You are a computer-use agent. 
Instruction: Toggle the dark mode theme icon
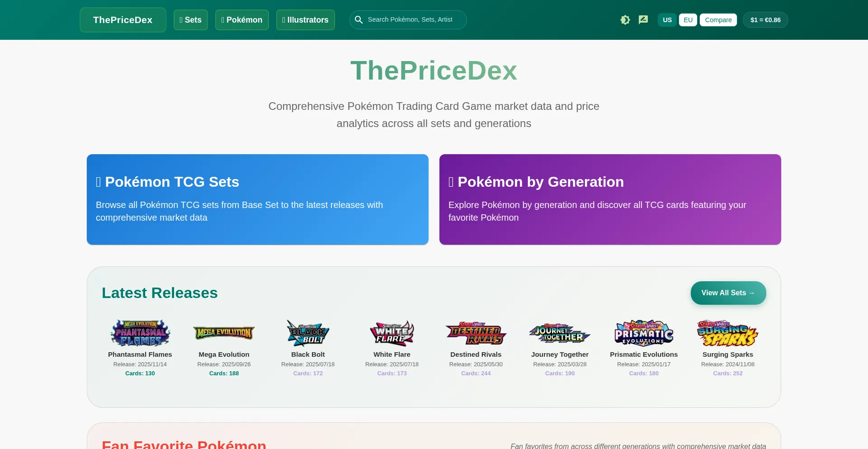pos(625,20)
